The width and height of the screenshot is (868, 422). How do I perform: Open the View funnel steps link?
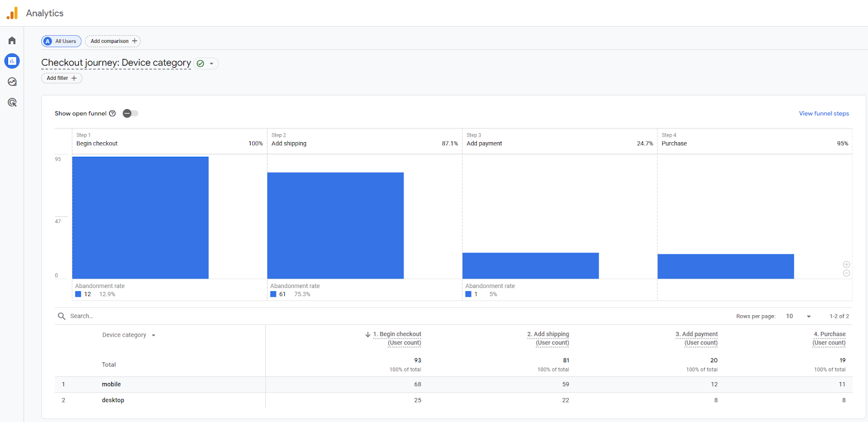824,113
